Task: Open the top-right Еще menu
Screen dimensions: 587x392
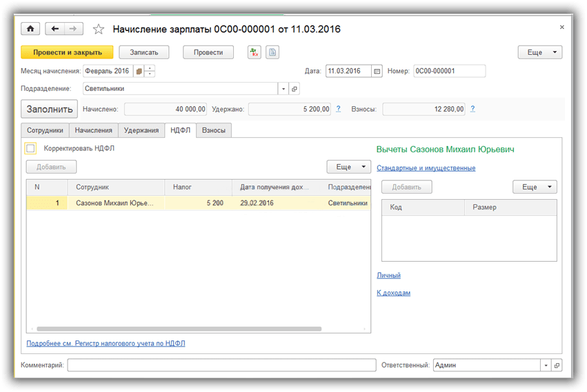Action: 539,52
